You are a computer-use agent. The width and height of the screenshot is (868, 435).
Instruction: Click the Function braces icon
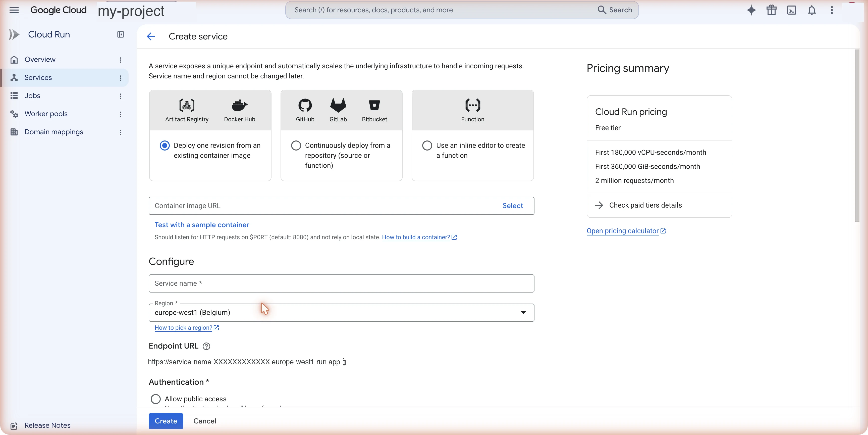pyautogui.click(x=472, y=105)
